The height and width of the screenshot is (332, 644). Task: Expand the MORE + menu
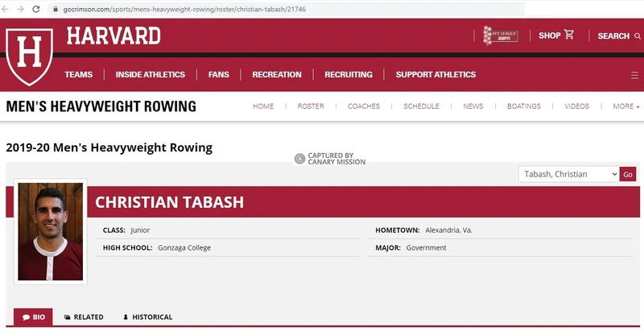point(626,106)
